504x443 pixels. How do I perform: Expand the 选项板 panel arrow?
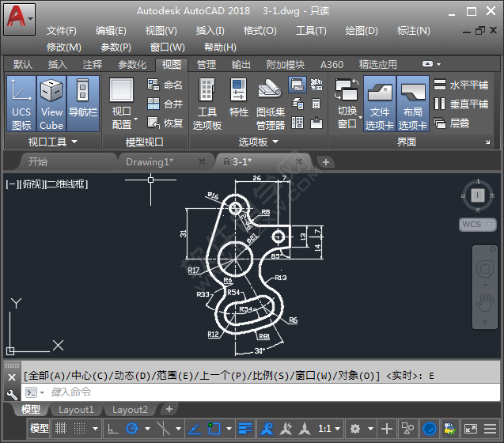click(275, 142)
